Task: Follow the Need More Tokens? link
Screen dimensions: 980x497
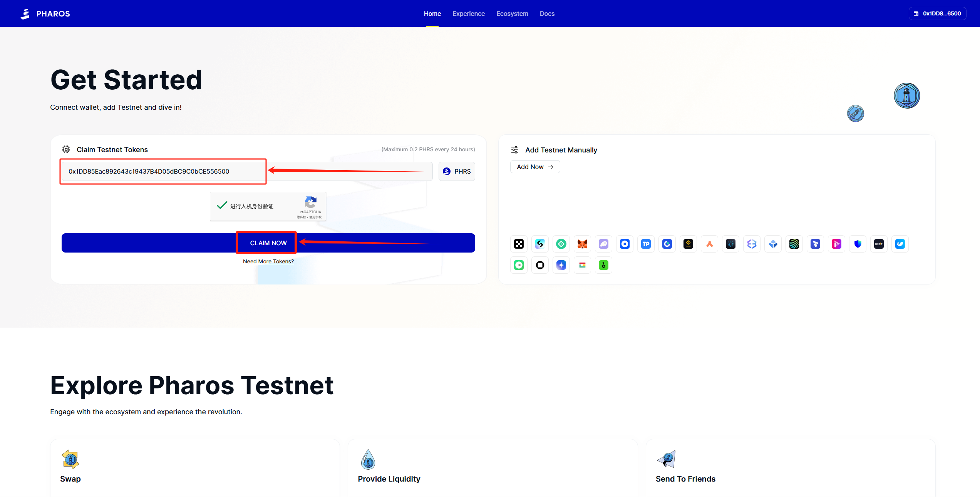Action: [x=268, y=261]
